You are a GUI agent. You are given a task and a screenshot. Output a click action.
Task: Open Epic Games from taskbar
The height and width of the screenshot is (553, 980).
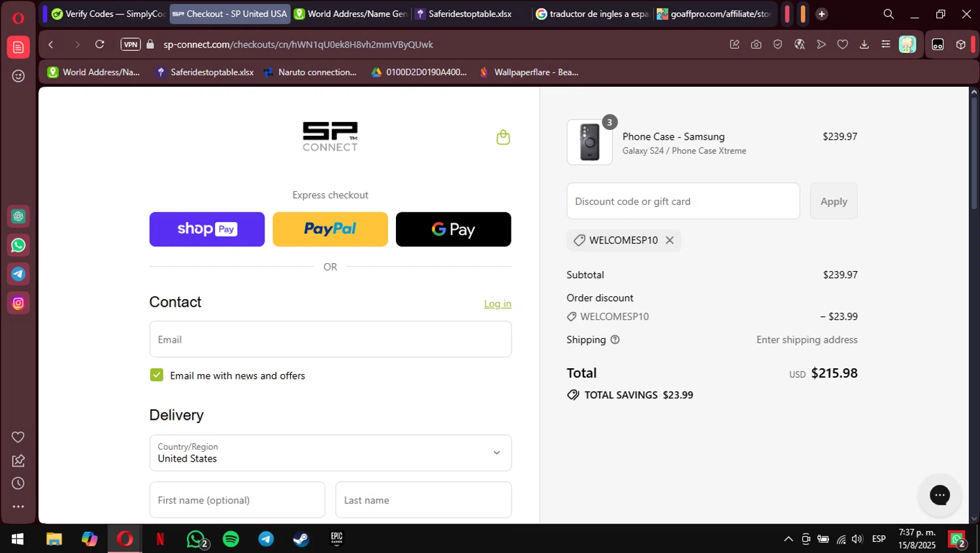(336, 539)
